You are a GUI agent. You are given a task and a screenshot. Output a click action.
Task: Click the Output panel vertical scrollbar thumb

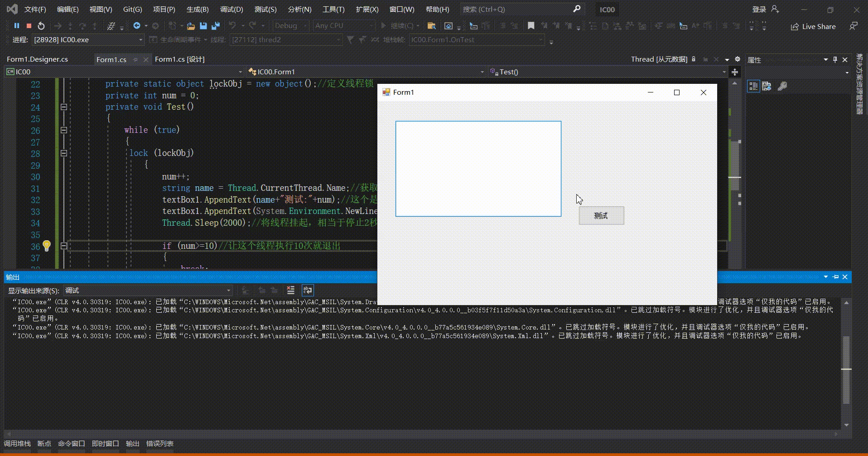pyautogui.click(x=846, y=370)
